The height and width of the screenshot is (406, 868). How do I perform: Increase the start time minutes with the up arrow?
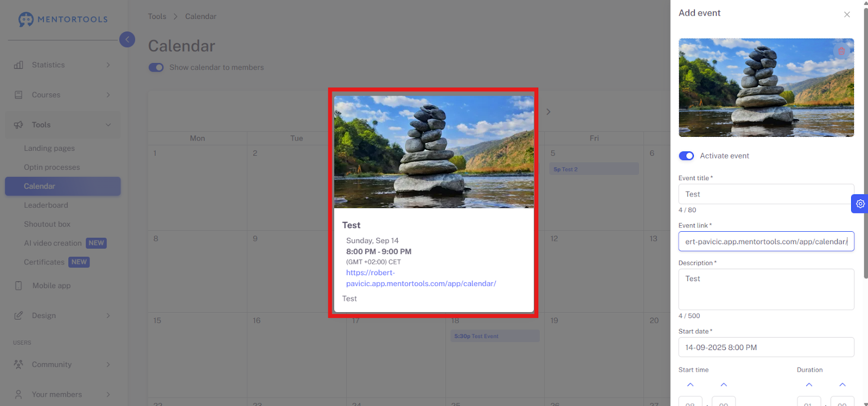tap(724, 385)
